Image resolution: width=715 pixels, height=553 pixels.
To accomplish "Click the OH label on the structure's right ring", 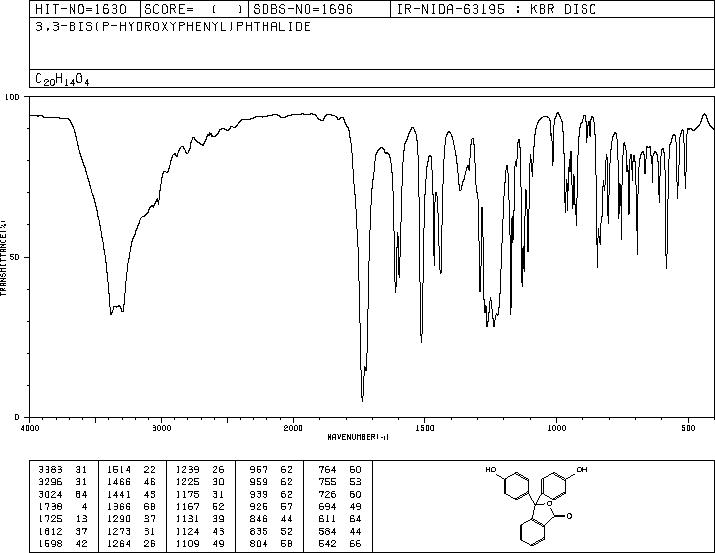I will coord(582,470).
